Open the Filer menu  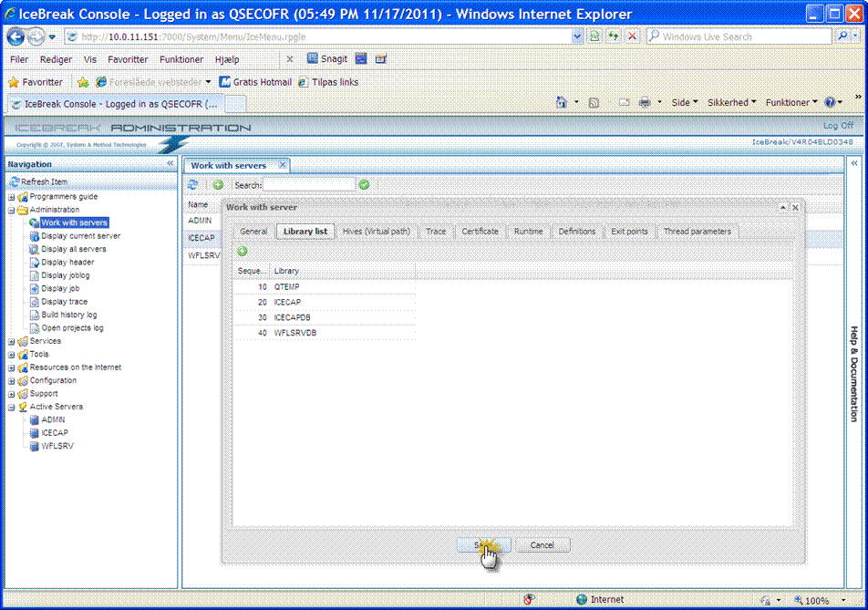pyautogui.click(x=19, y=59)
